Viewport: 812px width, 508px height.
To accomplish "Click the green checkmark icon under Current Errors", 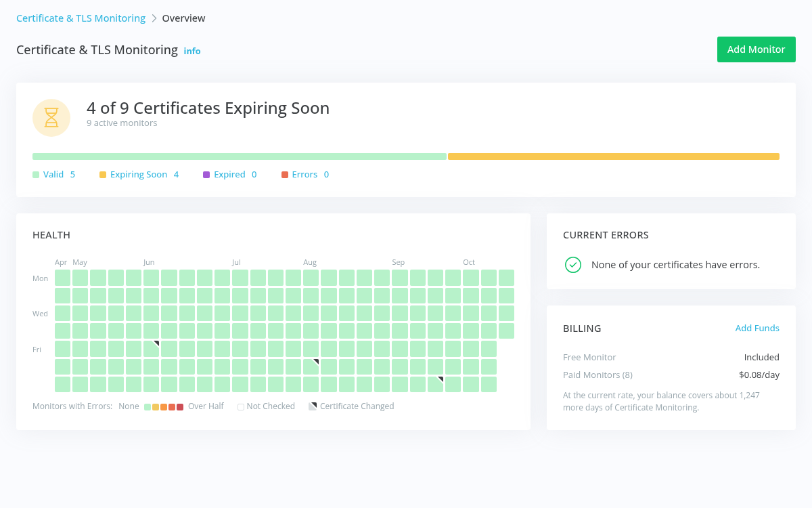I will (x=573, y=265).
